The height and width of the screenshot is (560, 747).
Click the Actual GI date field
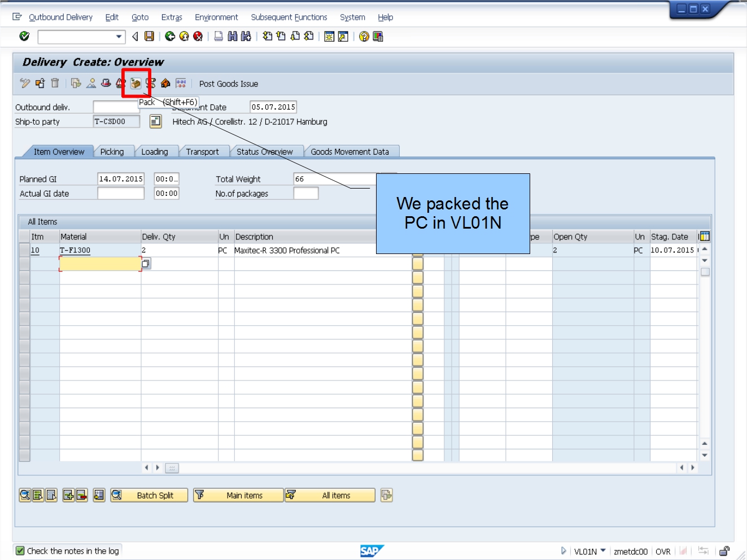[121, 193]
